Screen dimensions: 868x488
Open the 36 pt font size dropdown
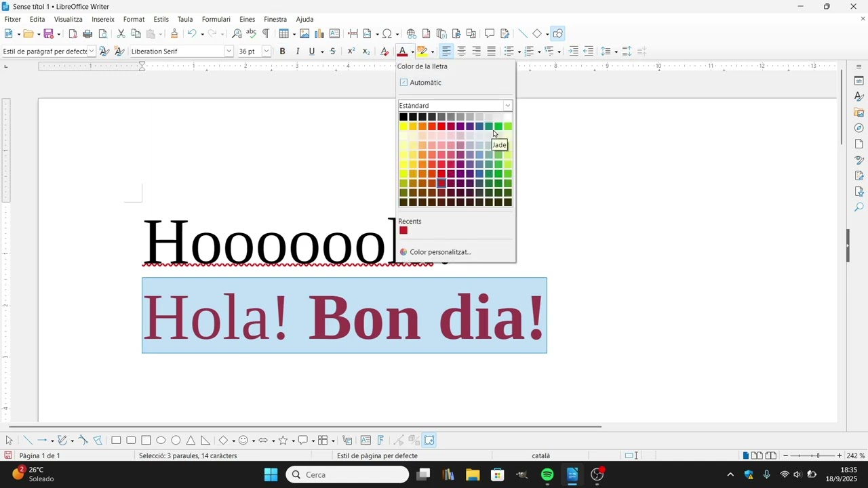click(267, 52)
